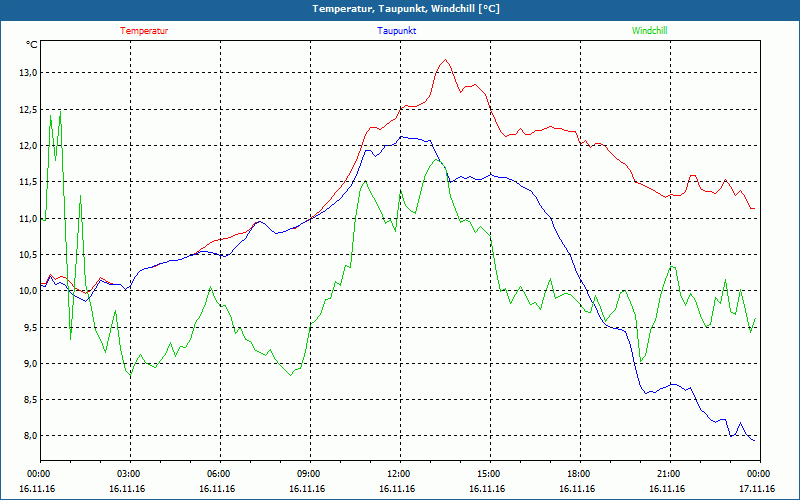Click the °C unit label on y-axis
This screenshot has width=800, height=500.
pyautogui.click(x=32, y=45)
